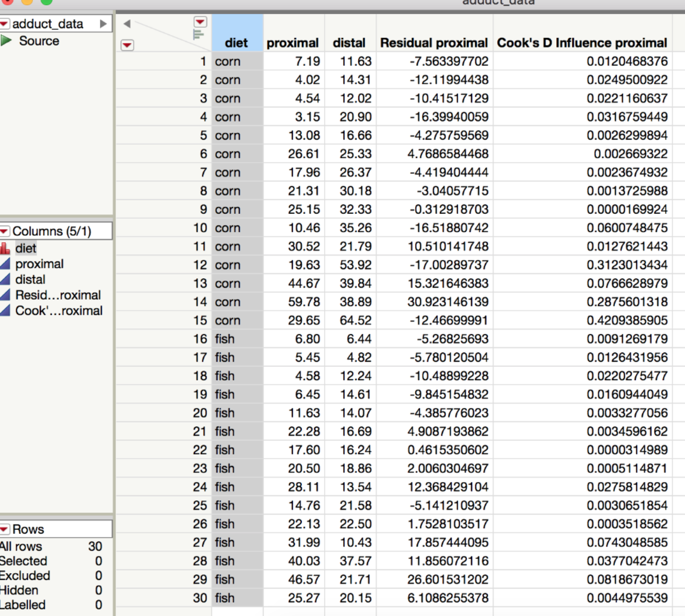Screen dimensions: 685x616
Task: Click the bar-chart header graphs icon
Action: (198, 35)
